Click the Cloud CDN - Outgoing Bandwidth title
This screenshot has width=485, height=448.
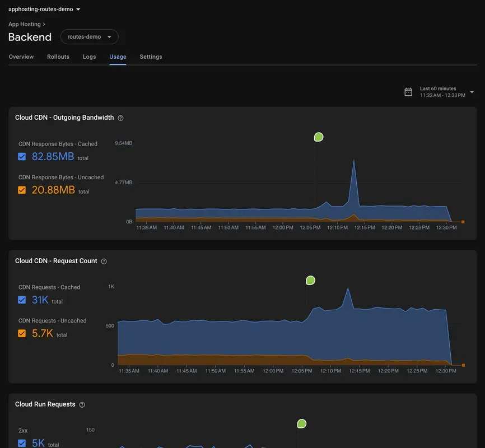click(64, 118)
